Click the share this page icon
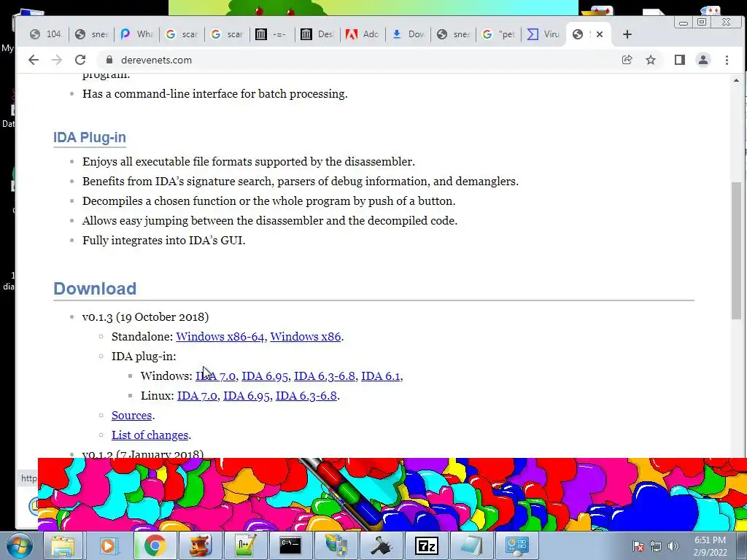Viewport: 747px width, 560px height. [x=627, y=60]
